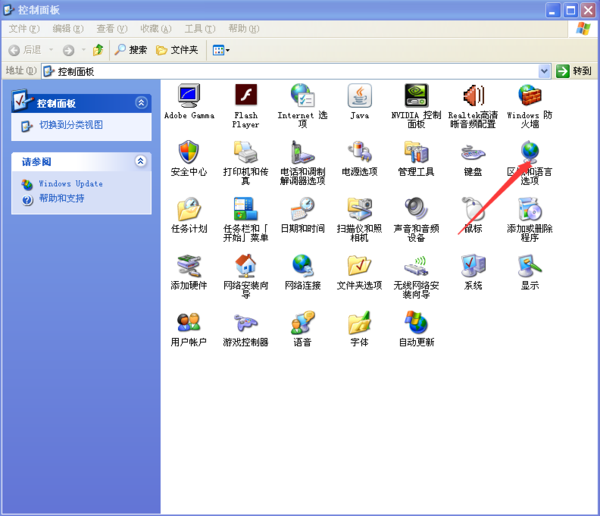Viewport: 600px width, 516px height.
Task: Open 无线网络安装向导 icon
Action: coord(416,266)
